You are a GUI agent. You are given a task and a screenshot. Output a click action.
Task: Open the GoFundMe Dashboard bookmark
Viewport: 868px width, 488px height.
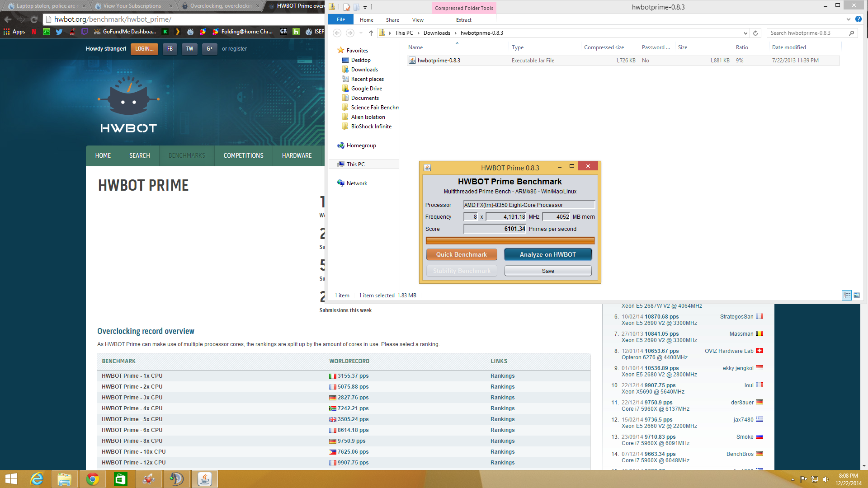[x=125, y=32]
